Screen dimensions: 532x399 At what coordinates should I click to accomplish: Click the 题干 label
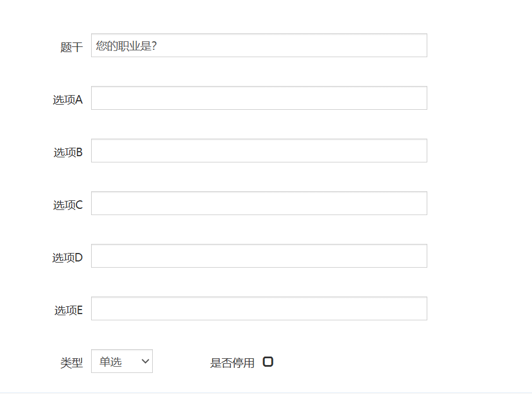point(71,47)
